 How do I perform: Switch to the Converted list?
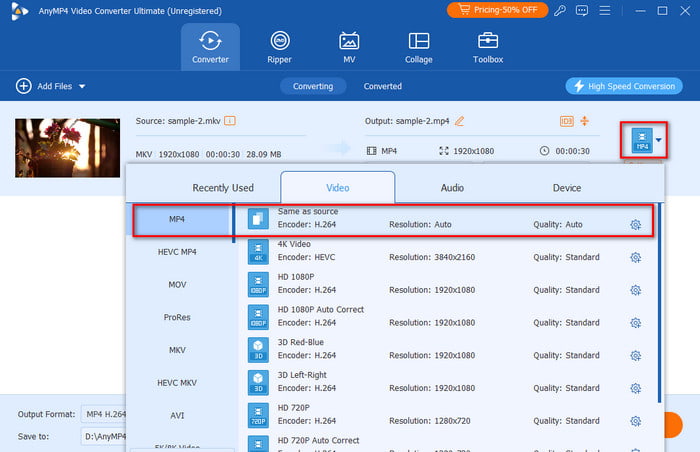point(383,86)
